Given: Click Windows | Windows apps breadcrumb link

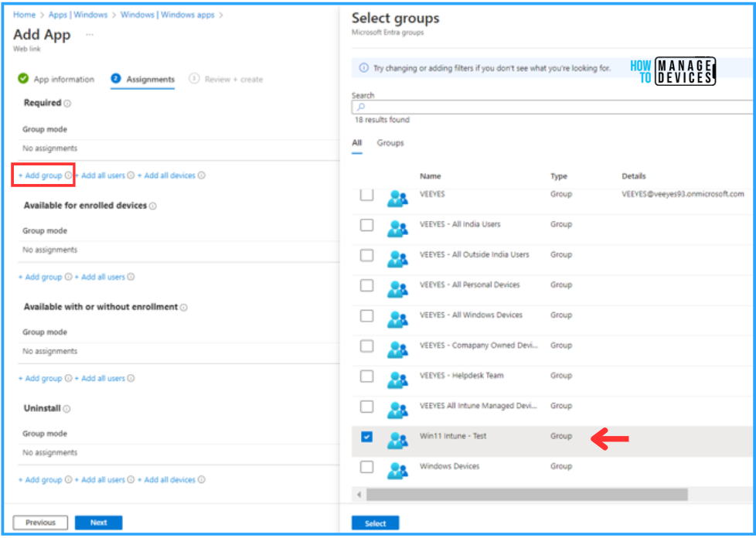Looking at the screenshot, I should (167, 15).
